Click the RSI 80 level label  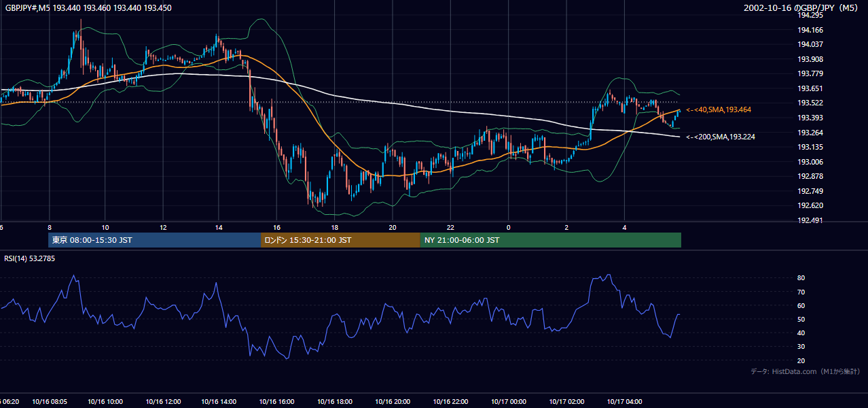801,278
